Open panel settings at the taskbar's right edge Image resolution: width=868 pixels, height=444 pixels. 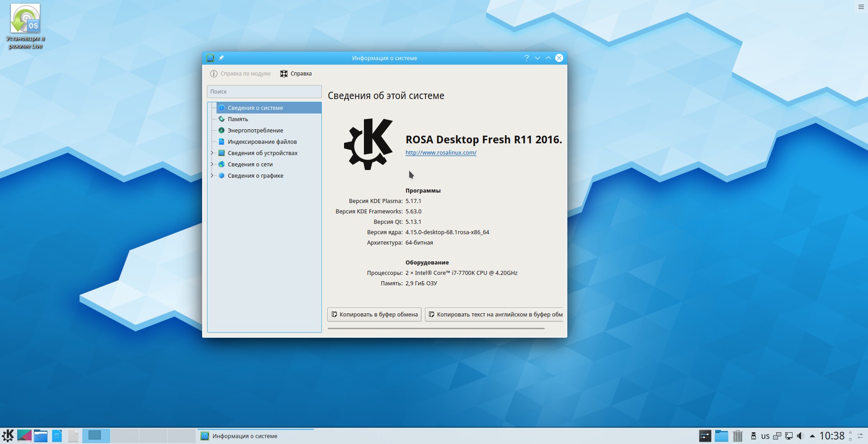tap(860, 436)
